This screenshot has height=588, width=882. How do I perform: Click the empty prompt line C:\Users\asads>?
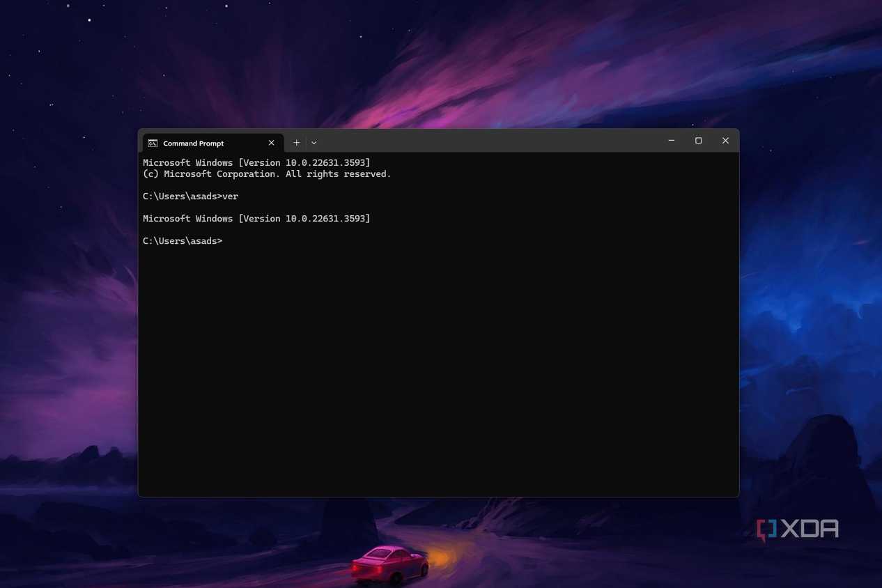pyautogui.click(x=183, y=241)
